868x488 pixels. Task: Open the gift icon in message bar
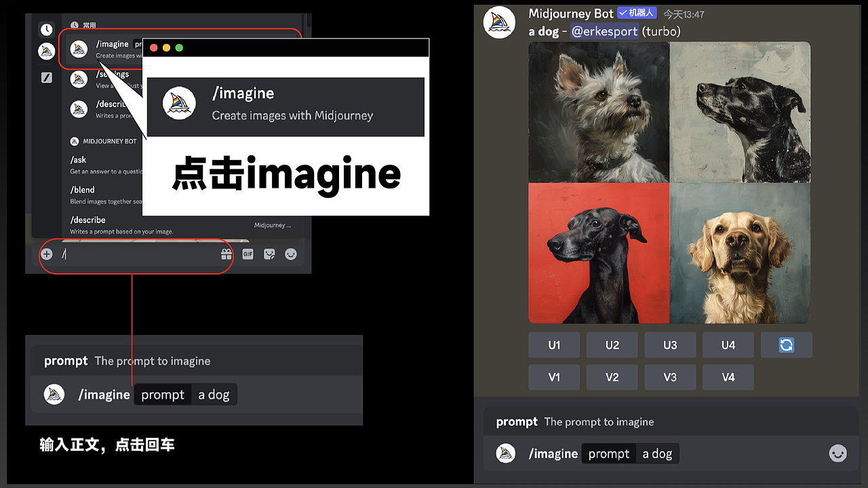(x=226, y=254)
